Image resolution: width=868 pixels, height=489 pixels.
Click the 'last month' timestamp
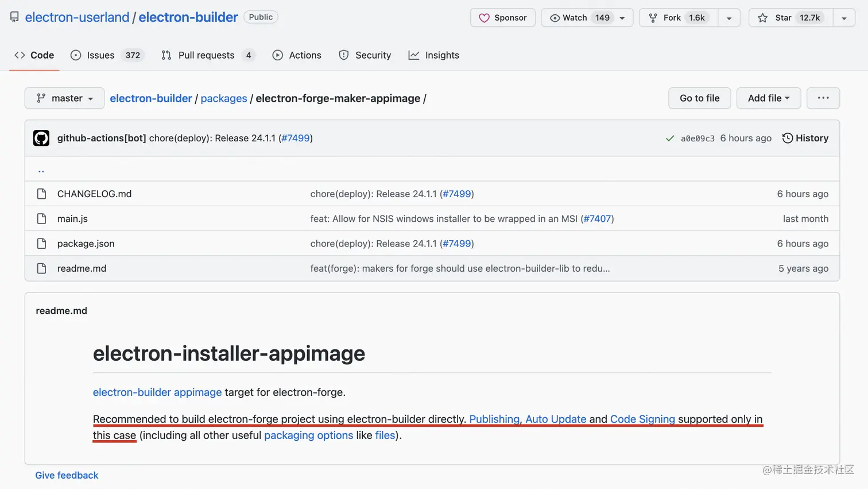click(x=805, y=218)
